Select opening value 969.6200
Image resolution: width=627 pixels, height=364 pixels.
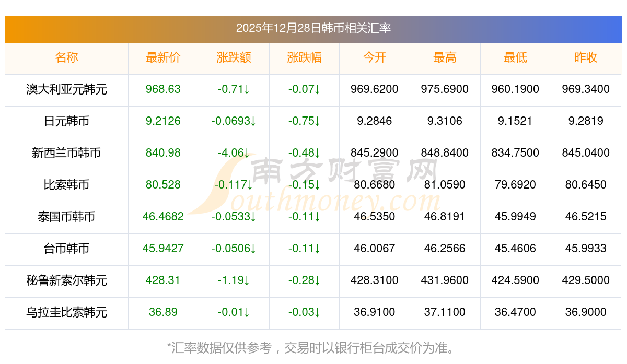375,89
